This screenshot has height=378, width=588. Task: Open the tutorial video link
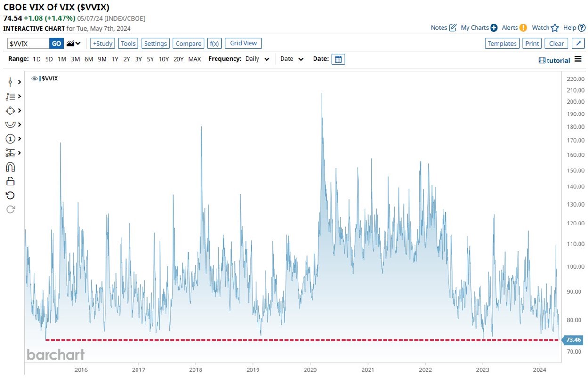554,60
